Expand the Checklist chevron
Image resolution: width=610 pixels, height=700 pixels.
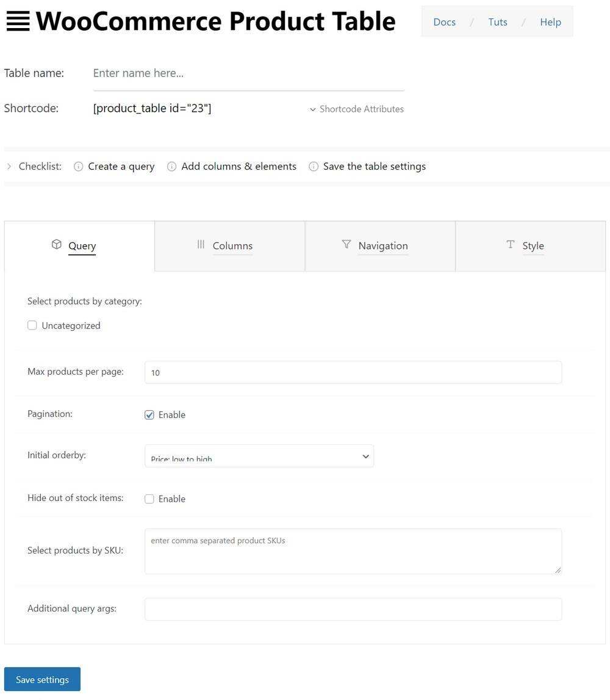[x=9, y=167]
